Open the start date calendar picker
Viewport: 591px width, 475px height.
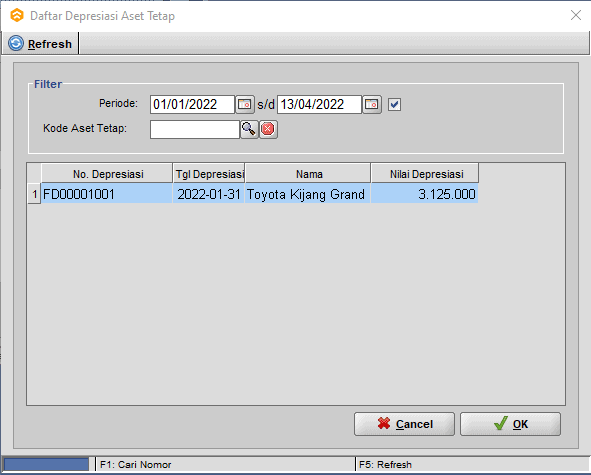pos(245,104)
